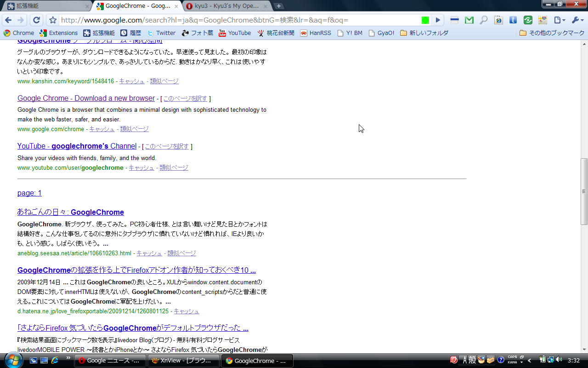Open the Firefoxアドオン作者 GoogleChrome拡張 result
The image size is (588, 368).
pyautogui.click(x=136, y=270)
